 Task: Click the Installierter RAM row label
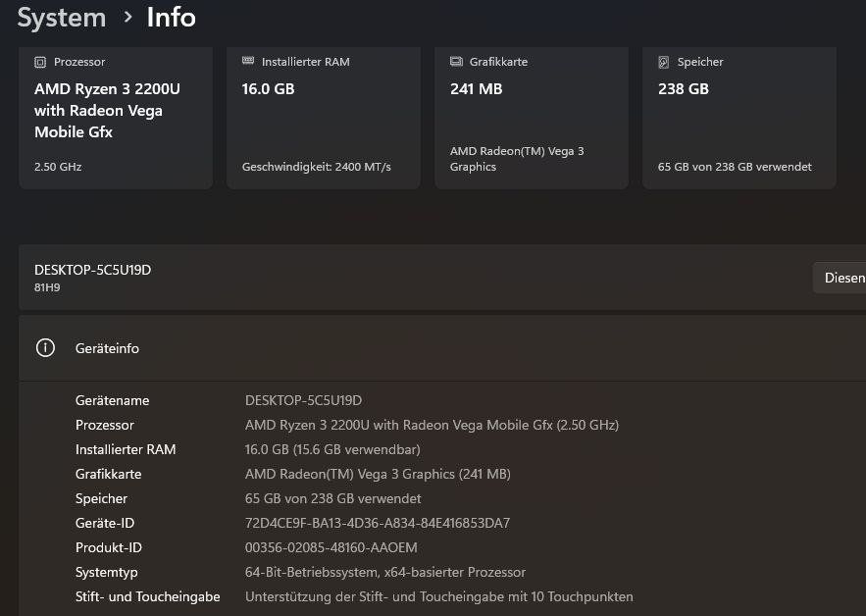pyautogui.click(x=126, y=449)
